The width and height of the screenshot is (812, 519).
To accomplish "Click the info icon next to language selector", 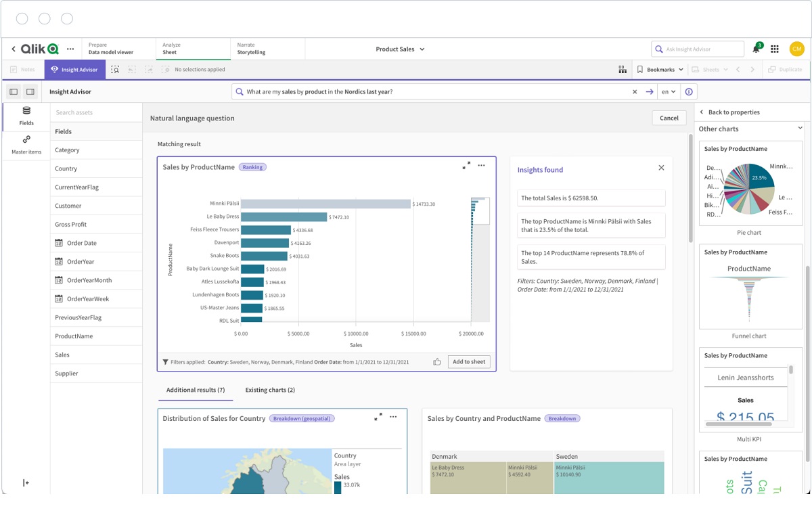I will coord(689,91).
